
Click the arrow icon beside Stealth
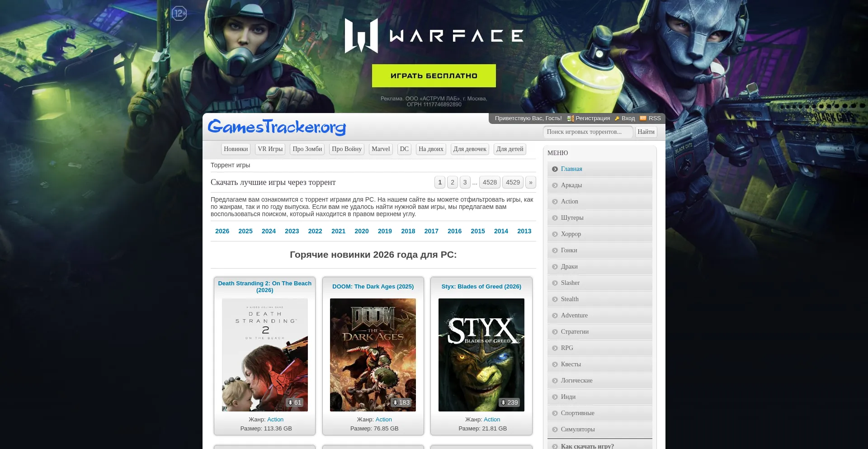click(x=555, y=299)
